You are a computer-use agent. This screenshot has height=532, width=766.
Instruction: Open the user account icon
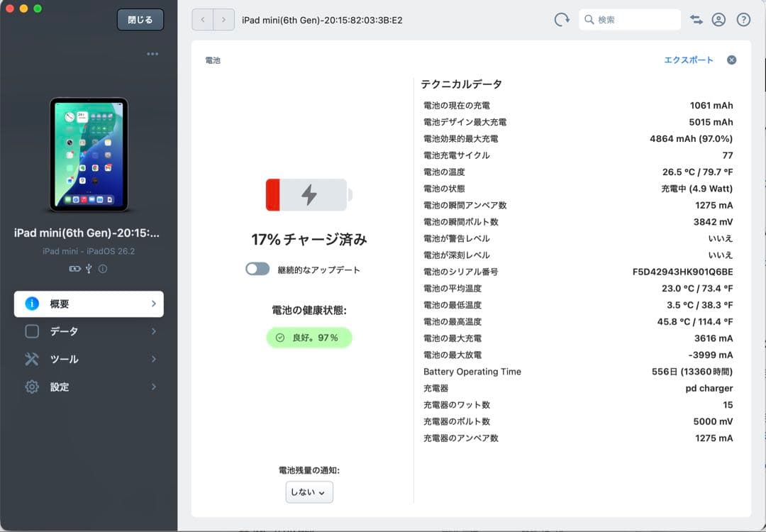point(718,19)
